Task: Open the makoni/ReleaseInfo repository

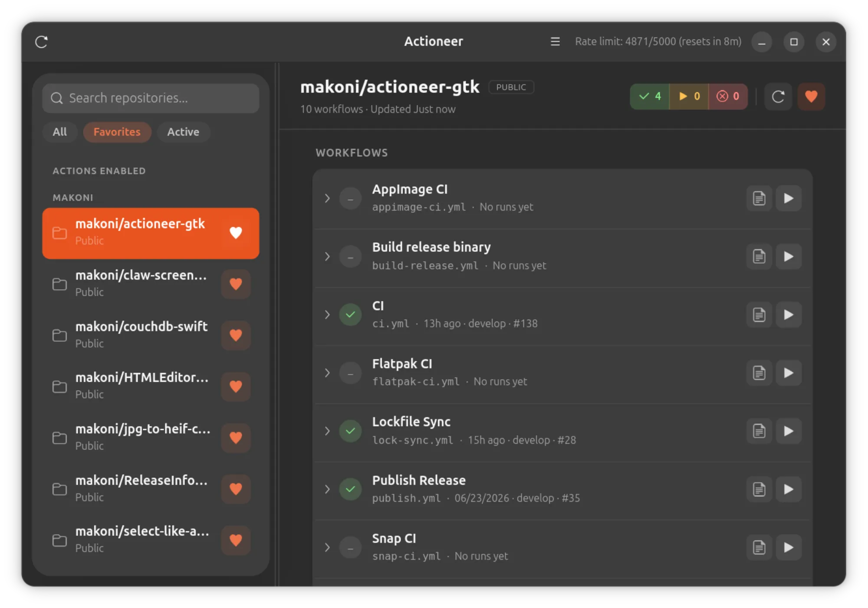Action: click(x=151, y=489)
